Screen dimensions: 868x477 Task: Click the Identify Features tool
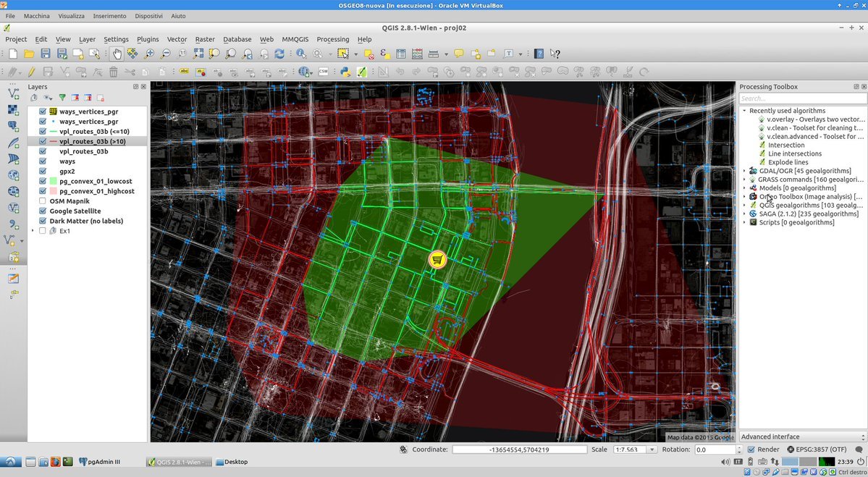click(301, 54)
